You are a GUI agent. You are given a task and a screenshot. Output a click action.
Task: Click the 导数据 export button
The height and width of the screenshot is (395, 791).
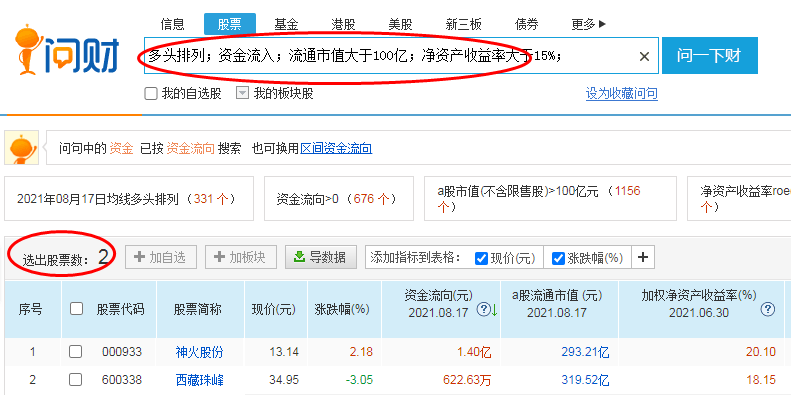point(321,257)
